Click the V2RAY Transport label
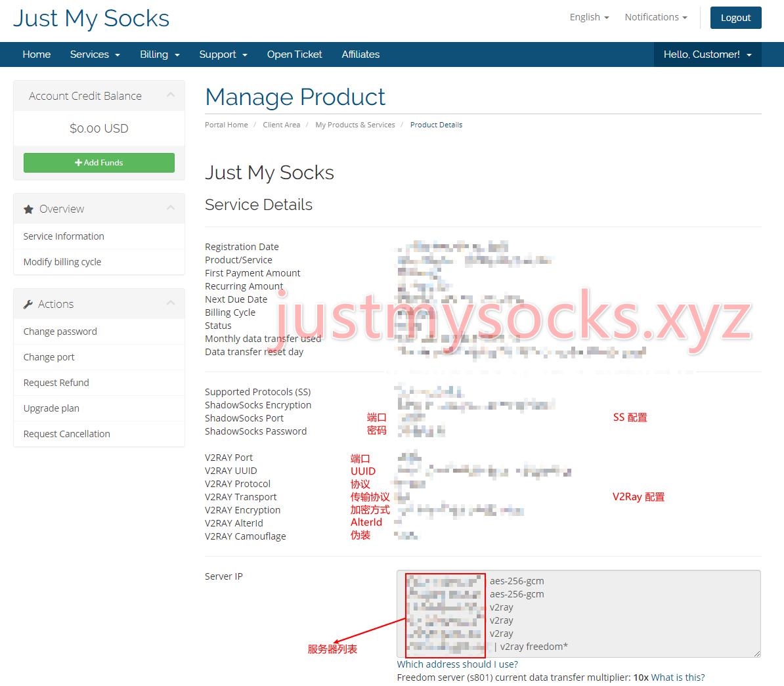 pos(240,496)
